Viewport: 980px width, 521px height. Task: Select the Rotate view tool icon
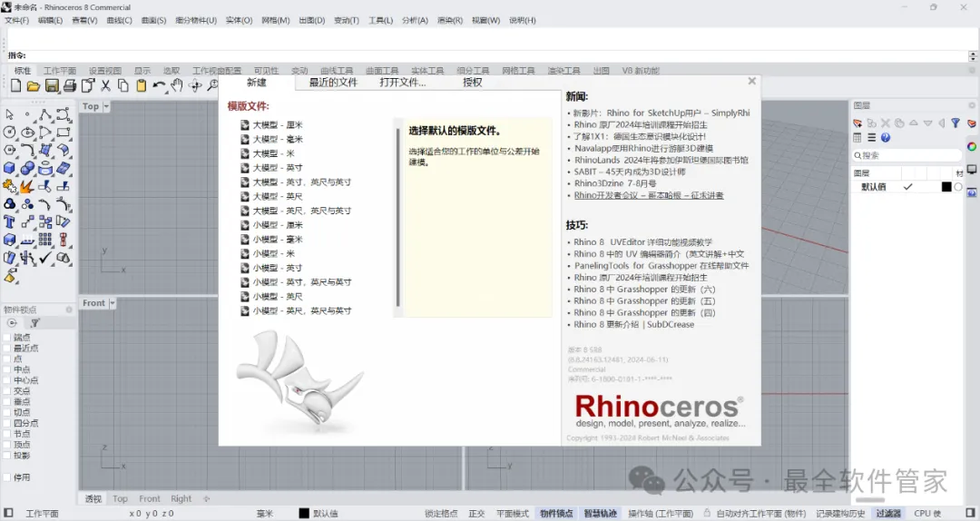click(195, 85)
